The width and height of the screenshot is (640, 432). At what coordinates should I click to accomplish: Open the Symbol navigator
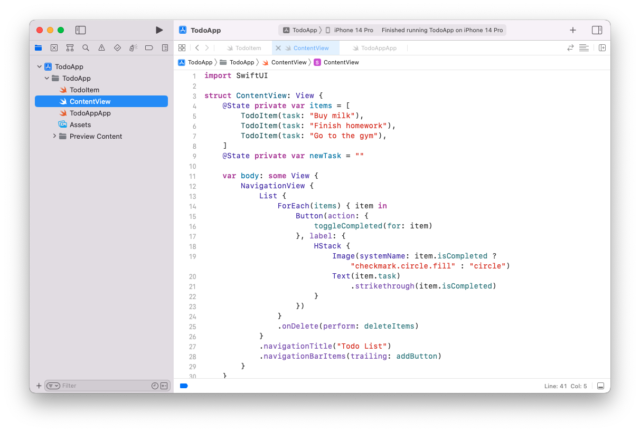[x=70, y=48]
